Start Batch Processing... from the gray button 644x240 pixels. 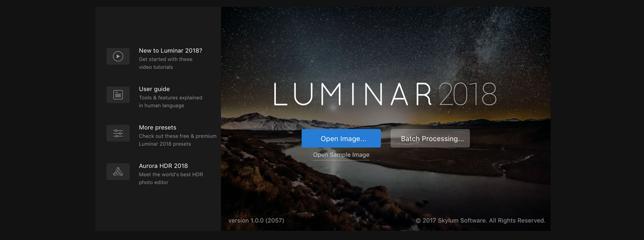pos(430,139)
